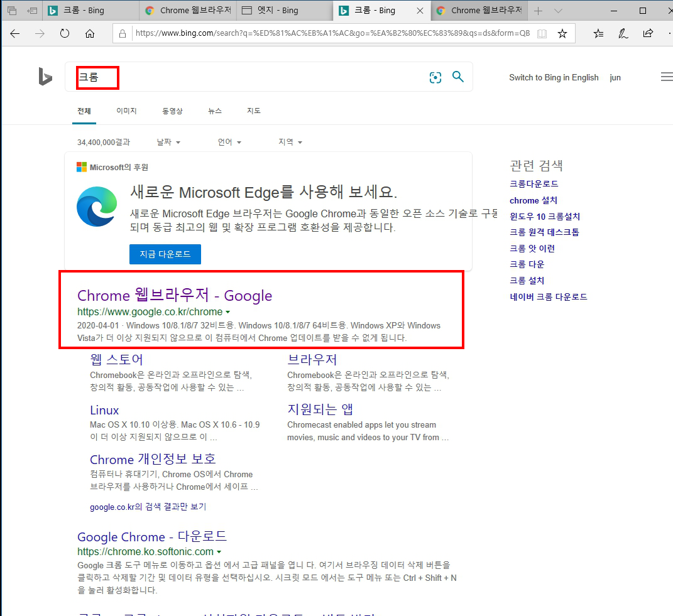Switch to the 엣지 - Bing tab
673x616 pixels.
click(285, 11)
